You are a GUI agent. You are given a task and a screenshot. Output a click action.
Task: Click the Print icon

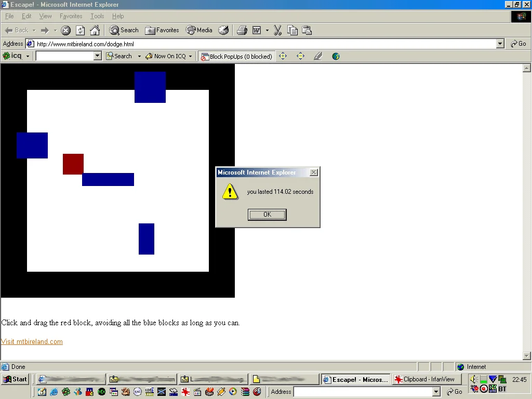point(242,30)
